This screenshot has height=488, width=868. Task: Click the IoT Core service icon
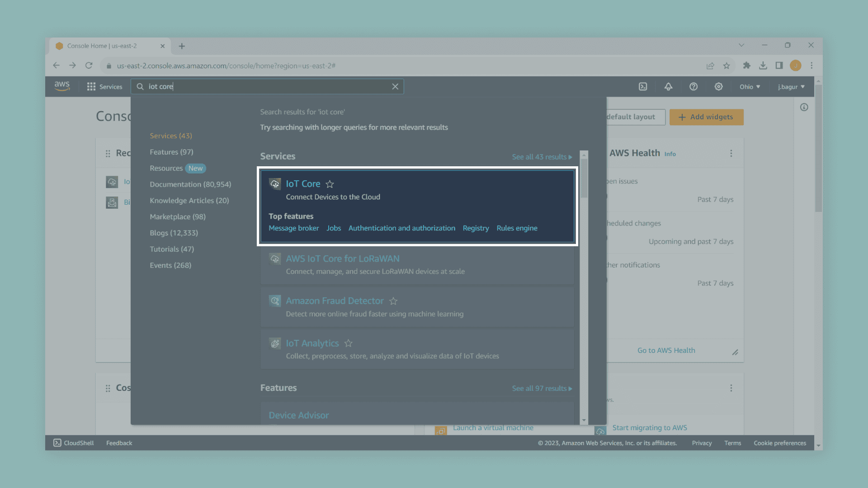point(275,184)
